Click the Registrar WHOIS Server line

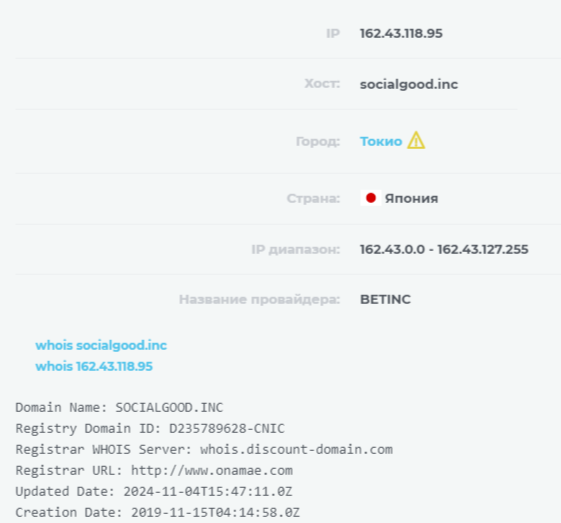[x=204, y=450]
